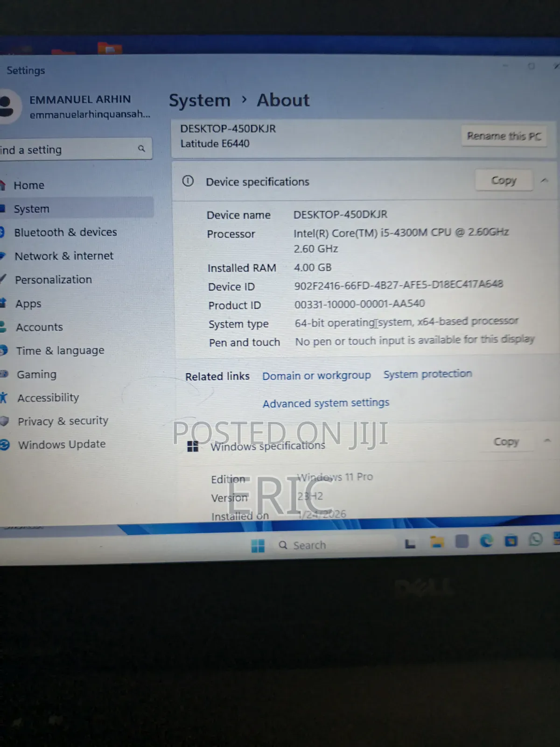
Task: Select the Device ID value text
Action: (x=399, y=285)
